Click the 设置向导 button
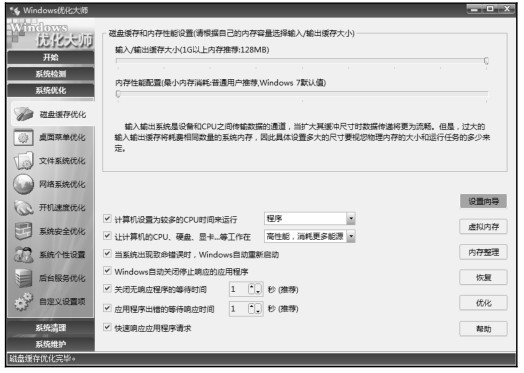 (483, 201)
